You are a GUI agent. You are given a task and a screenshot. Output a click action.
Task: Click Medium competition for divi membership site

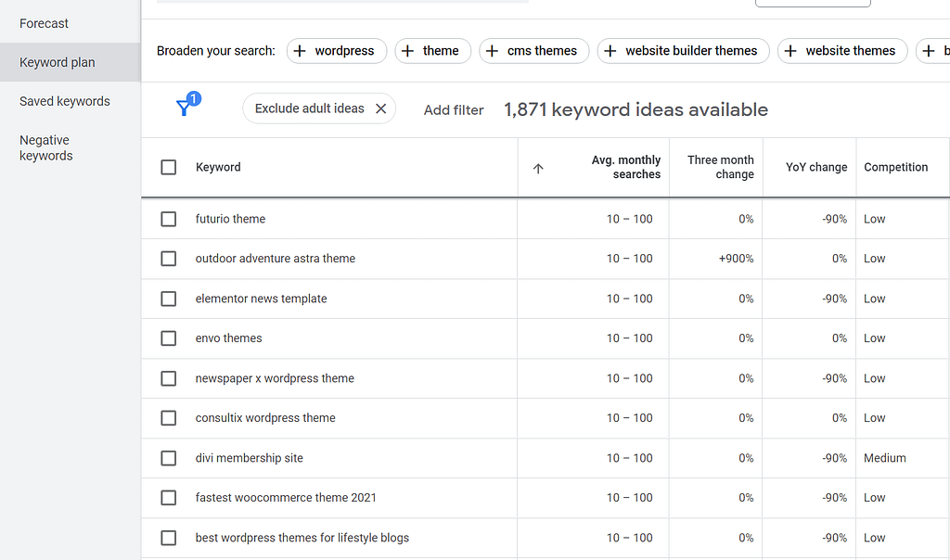click(884, 458)
